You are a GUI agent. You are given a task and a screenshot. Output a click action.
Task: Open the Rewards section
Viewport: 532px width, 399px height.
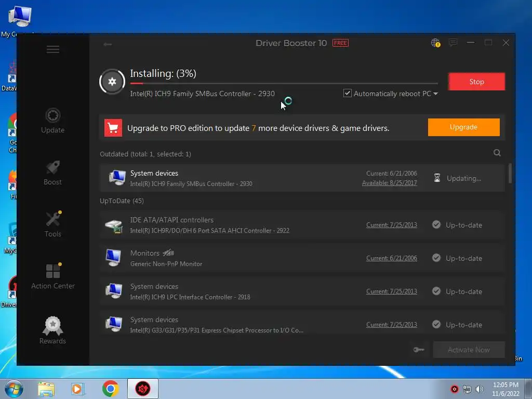point(53,330)
